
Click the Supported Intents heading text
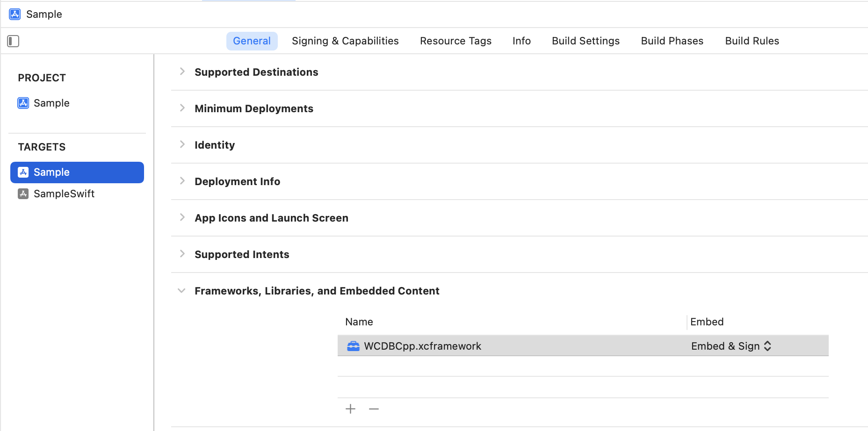242,254
